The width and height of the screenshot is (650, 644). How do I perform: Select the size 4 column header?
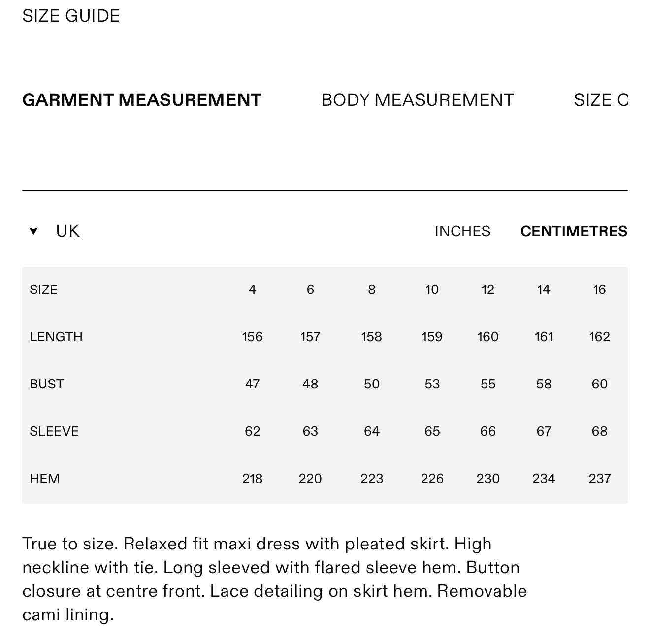[x=252, y=290]
